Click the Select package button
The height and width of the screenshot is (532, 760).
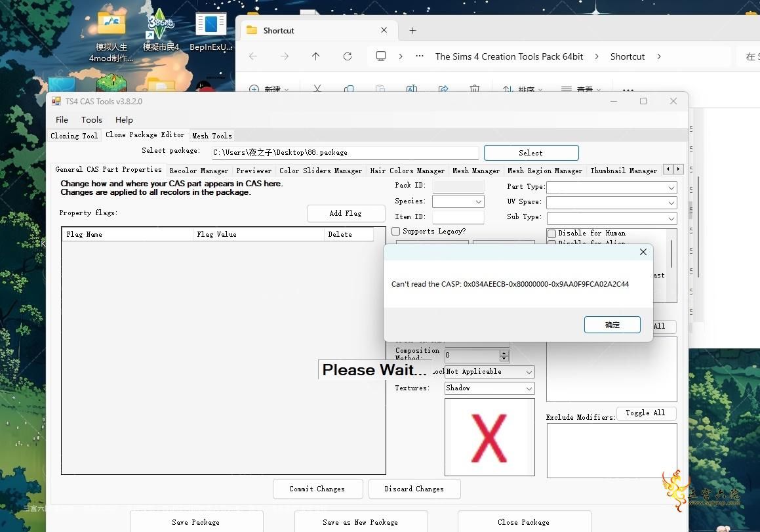(x=530, y=153)
